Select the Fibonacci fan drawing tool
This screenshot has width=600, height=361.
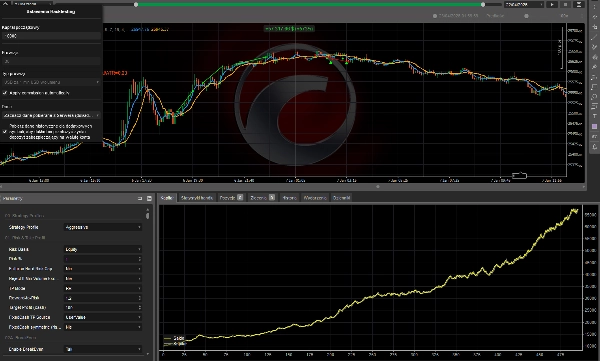coord(594,57)
